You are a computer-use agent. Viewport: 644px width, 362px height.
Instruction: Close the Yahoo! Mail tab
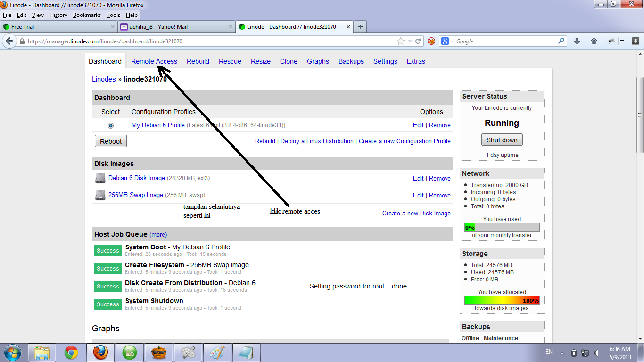click(231, 27)
